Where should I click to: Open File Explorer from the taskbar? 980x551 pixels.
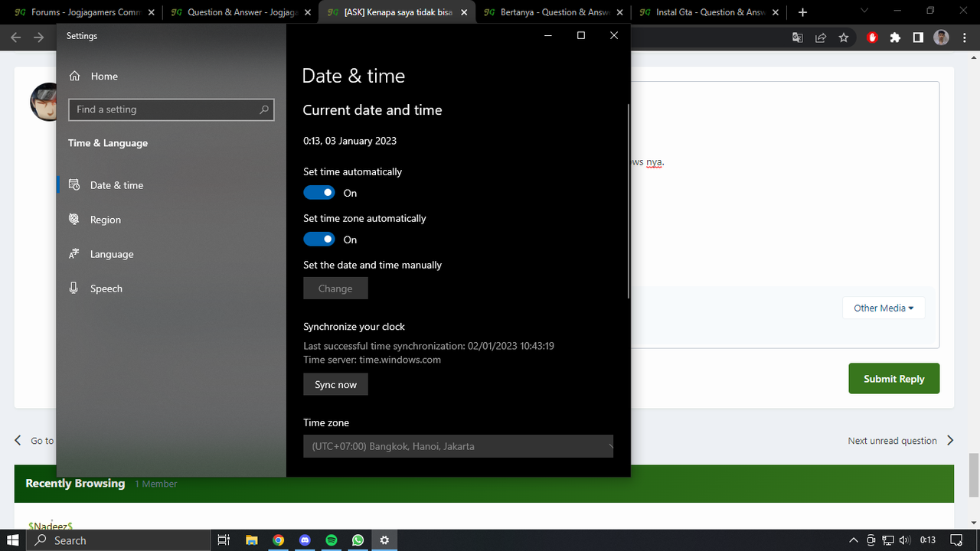point(251,540)
